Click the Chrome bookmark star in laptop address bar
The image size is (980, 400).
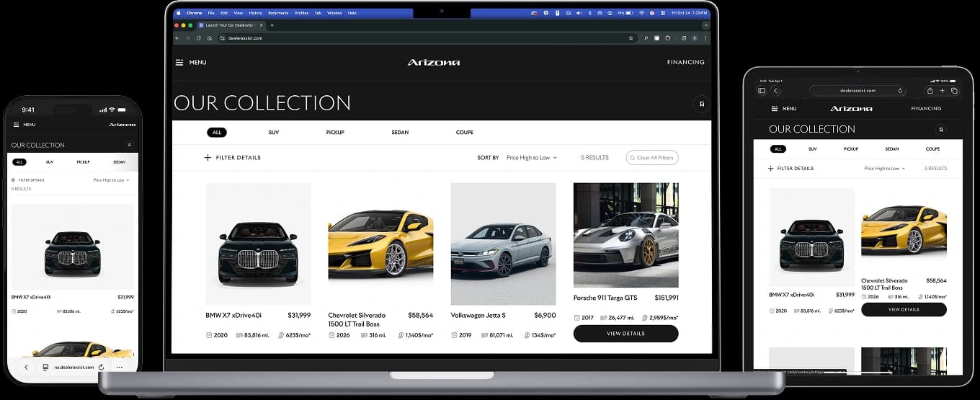point(631,38)
